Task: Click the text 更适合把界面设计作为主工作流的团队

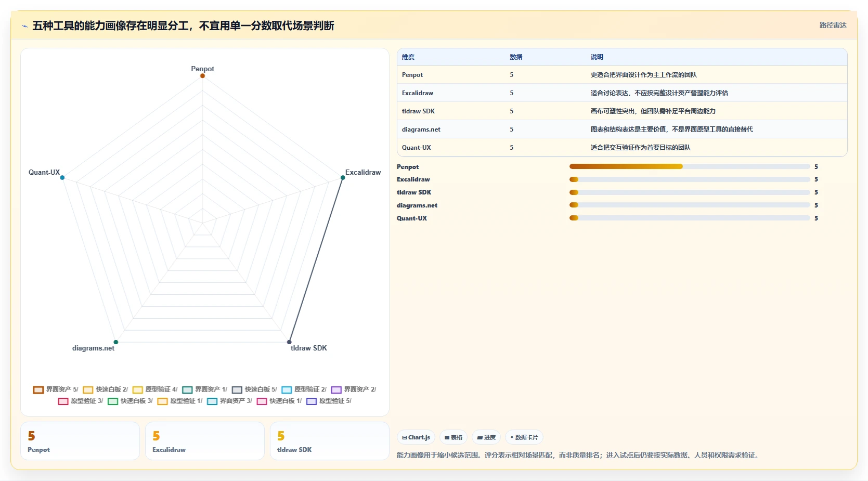Action: tap(644, 75)
